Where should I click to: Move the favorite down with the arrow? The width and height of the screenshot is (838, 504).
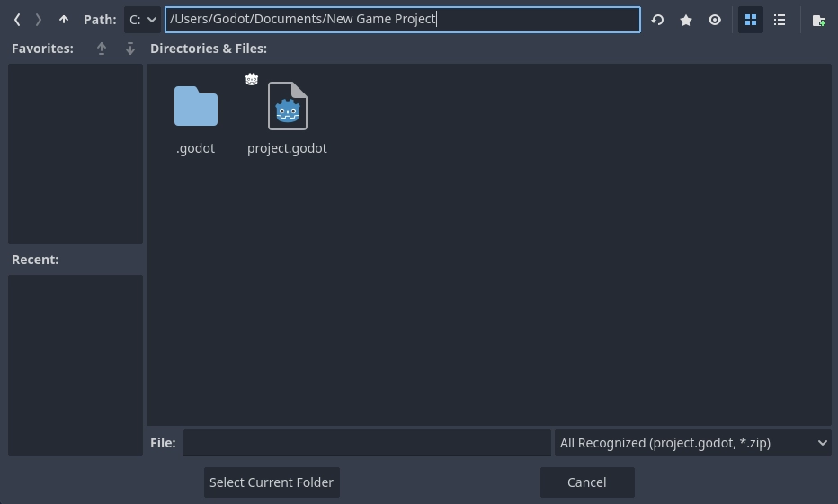pos(130,49)
